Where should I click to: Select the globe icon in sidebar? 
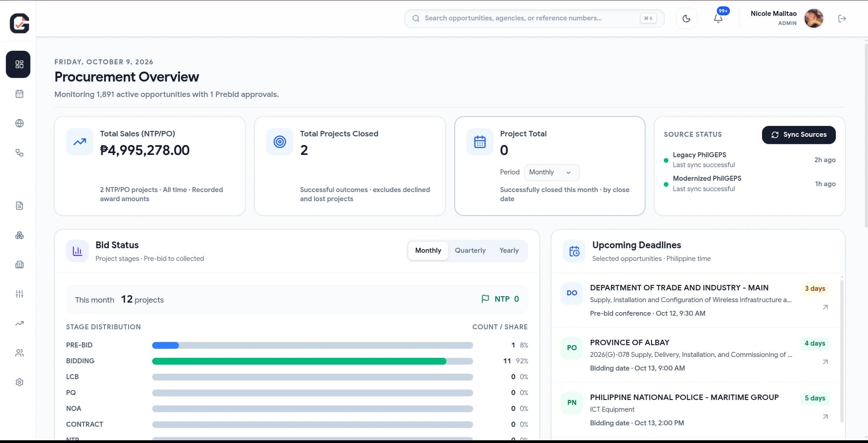(19, 123)
